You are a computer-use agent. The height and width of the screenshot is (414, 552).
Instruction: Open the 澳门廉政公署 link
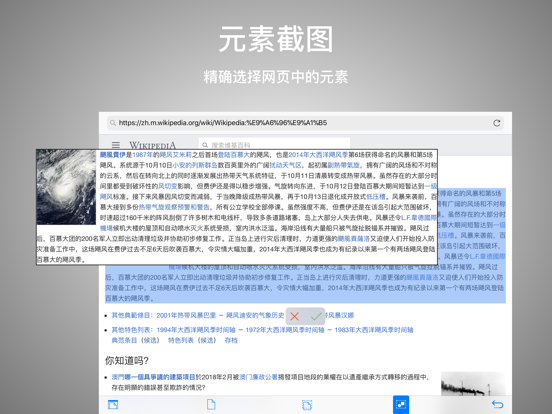click(x=258, y=377)
